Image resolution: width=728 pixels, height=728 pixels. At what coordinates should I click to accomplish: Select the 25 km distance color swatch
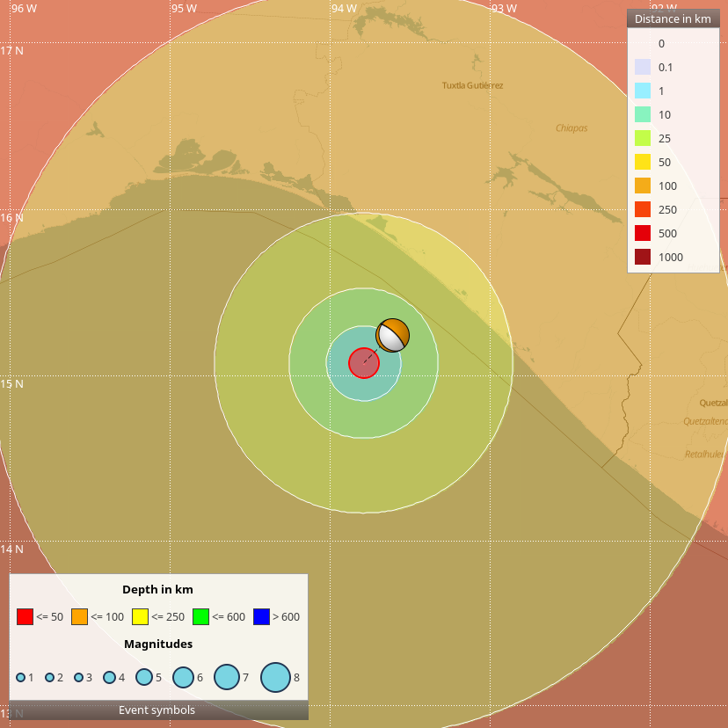coord(642,138)
